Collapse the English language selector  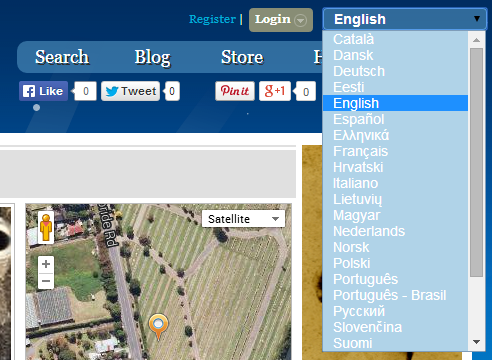(405, 19)
